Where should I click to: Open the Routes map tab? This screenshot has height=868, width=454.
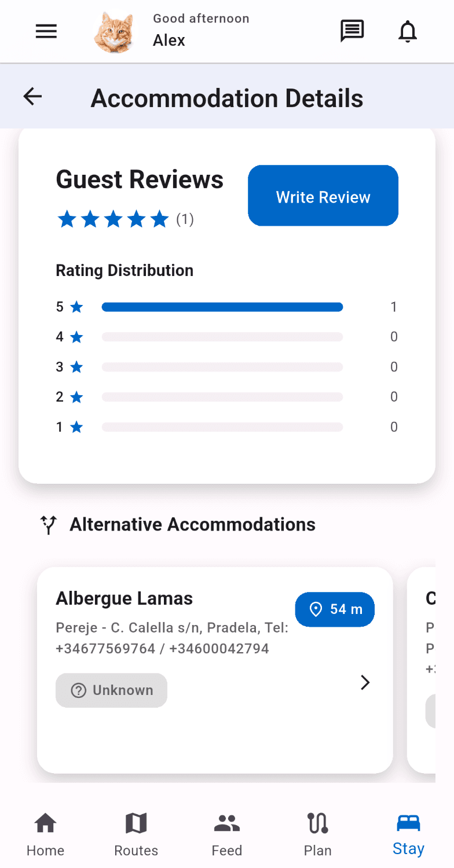coord(136,834)
